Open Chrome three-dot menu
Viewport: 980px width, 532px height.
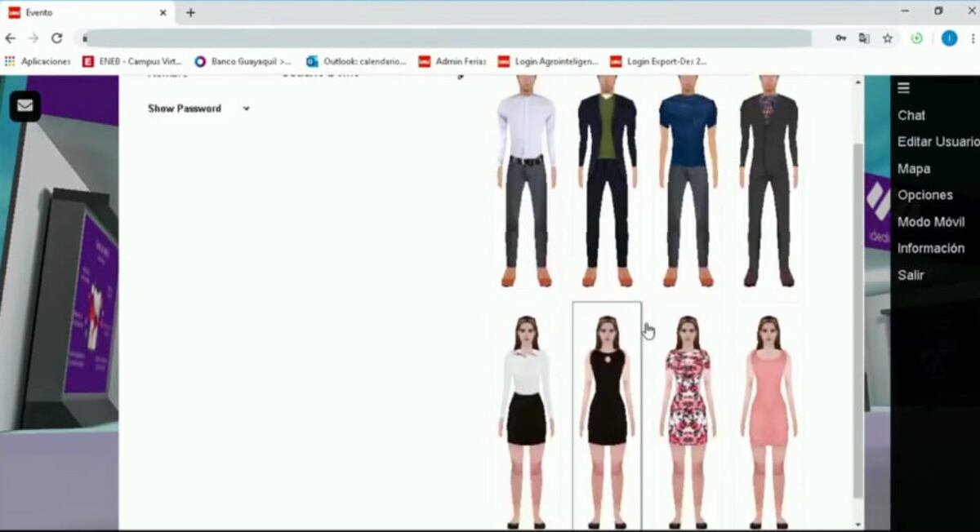click(972, 38)
